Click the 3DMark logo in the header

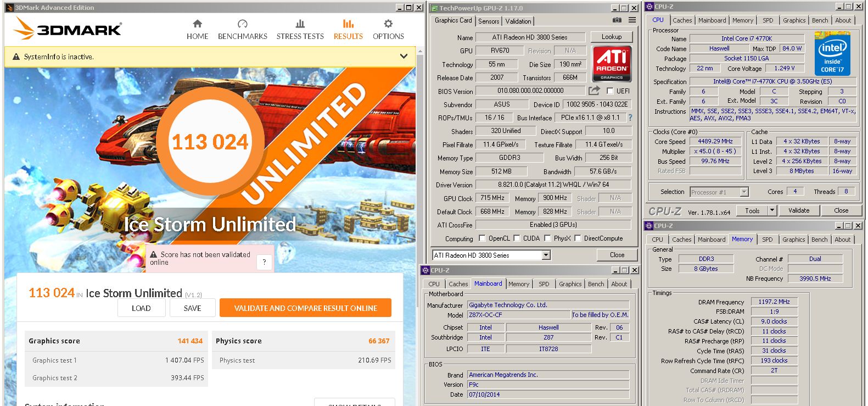pyautogui.click(x=68, y=28)
